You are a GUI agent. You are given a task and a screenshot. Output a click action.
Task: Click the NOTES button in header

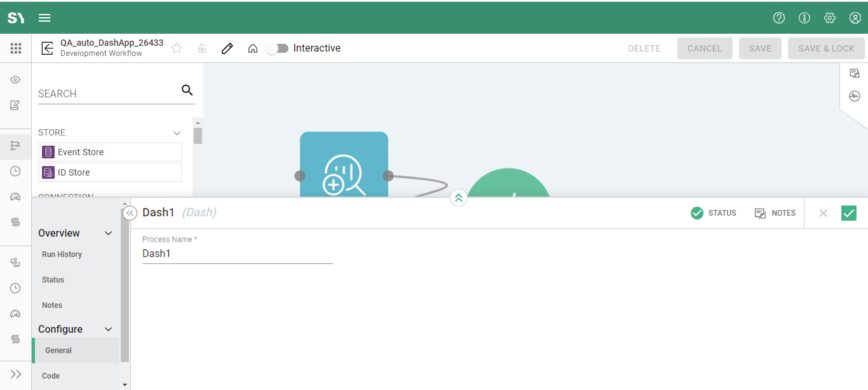pos(775,213)
